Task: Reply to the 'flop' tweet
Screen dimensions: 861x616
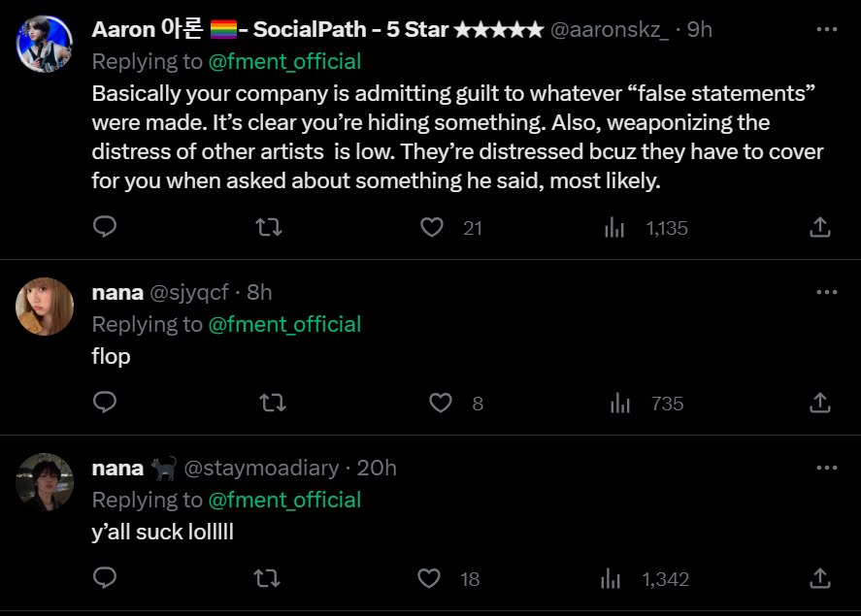Action: pos(105,403)
